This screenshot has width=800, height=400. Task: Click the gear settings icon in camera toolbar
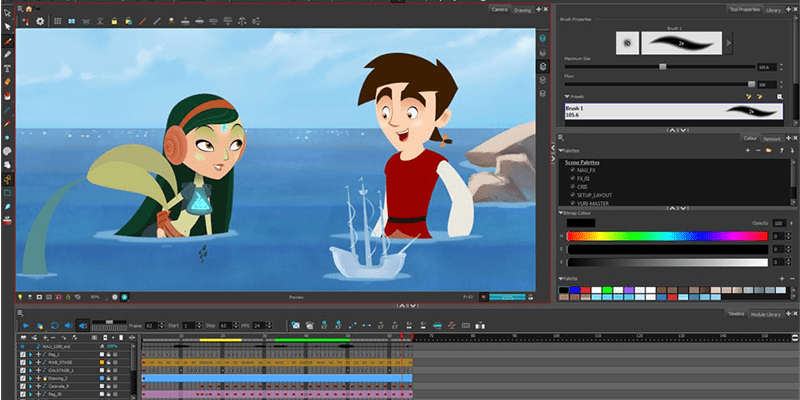[40, 20]
